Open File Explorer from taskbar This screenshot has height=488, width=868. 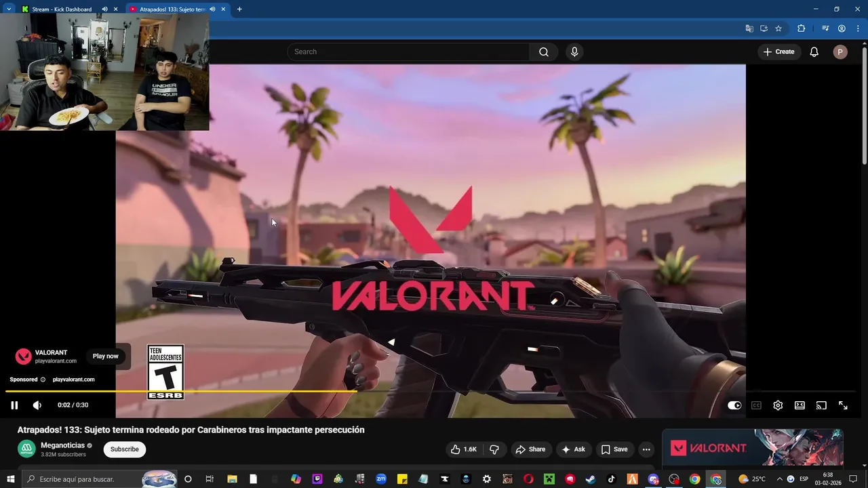[x=231, y=479]
